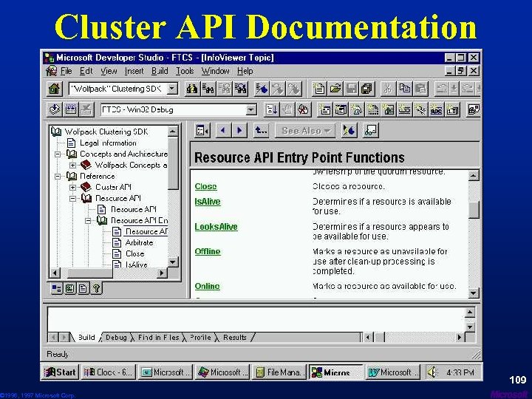The image size is (532, 399).
Task: Select Legal Information in the tree
Action: coord(108,143)
